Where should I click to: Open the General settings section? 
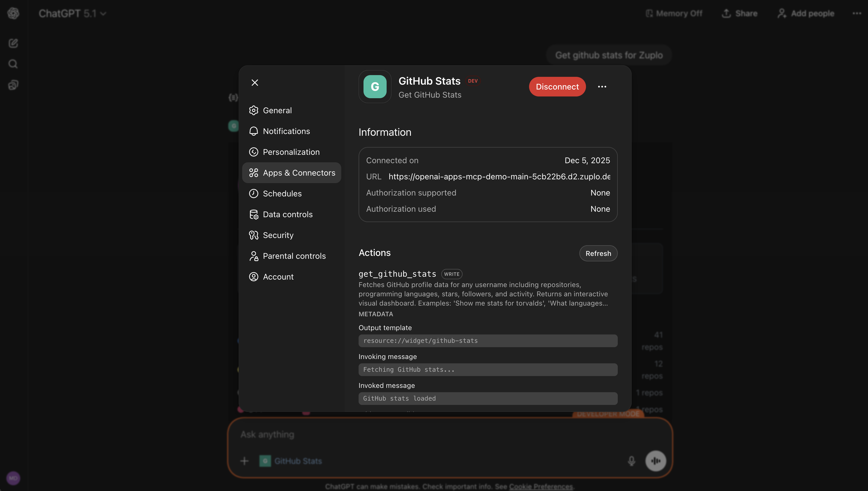(x=277, y=110)
